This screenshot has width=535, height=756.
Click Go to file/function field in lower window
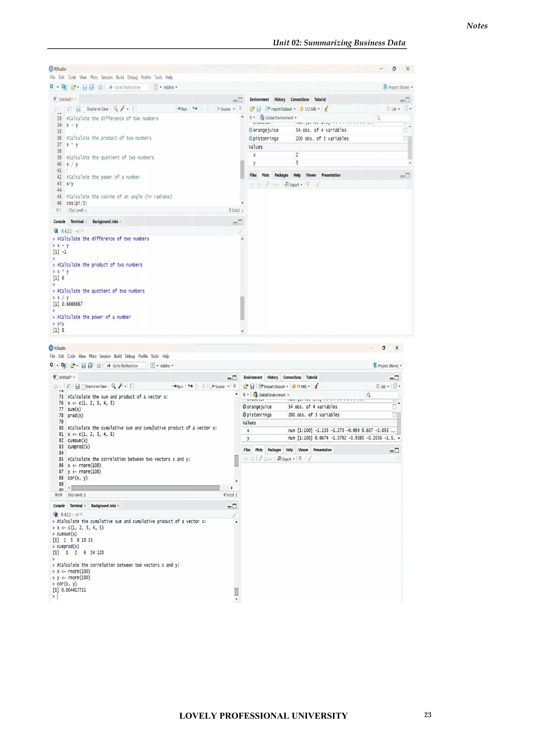(x=125, y=365)
